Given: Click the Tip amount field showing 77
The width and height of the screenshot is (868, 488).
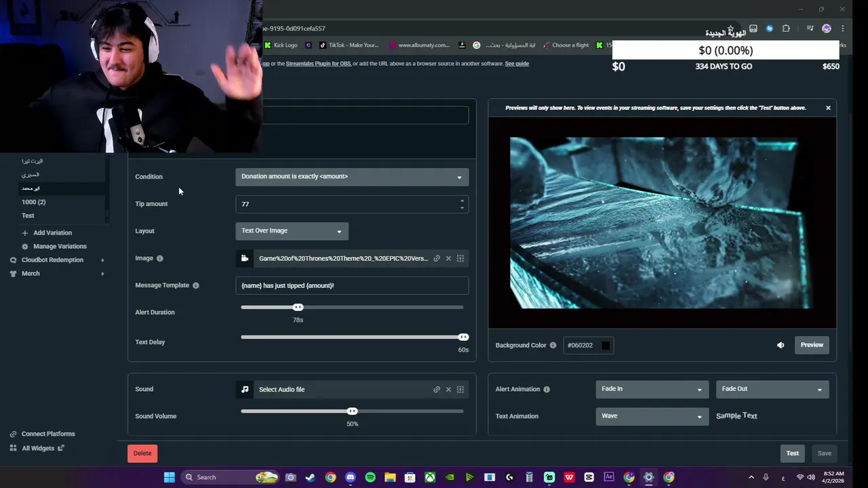Looking at the screenshot, I should (352, 204).
